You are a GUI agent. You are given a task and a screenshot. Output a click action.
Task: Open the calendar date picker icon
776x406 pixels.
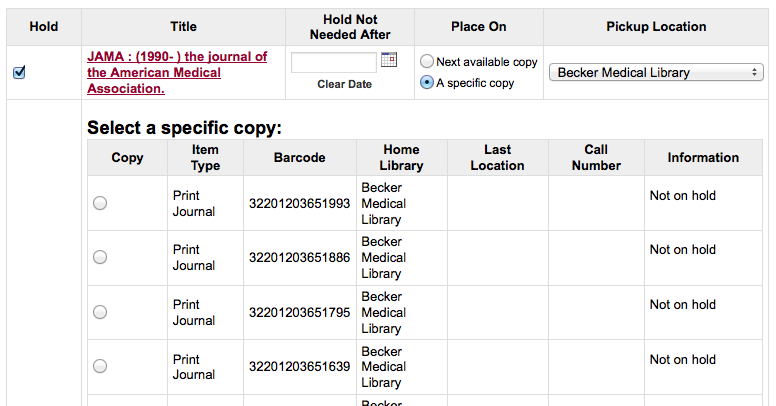389,60
